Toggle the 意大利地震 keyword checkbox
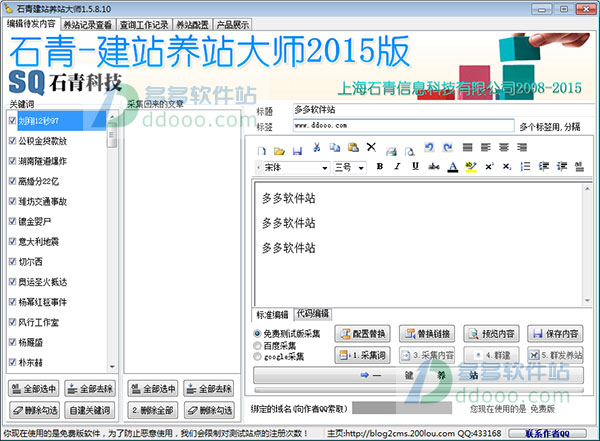 point(12,241)
